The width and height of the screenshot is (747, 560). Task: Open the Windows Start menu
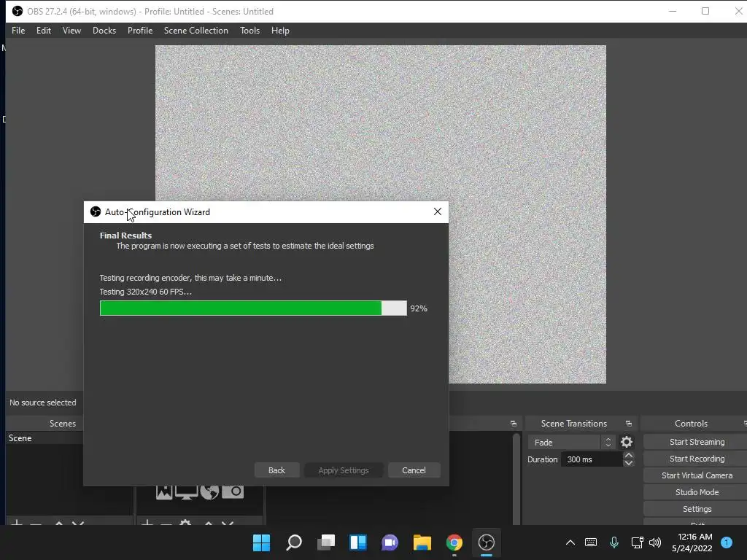tap(262, 542)
